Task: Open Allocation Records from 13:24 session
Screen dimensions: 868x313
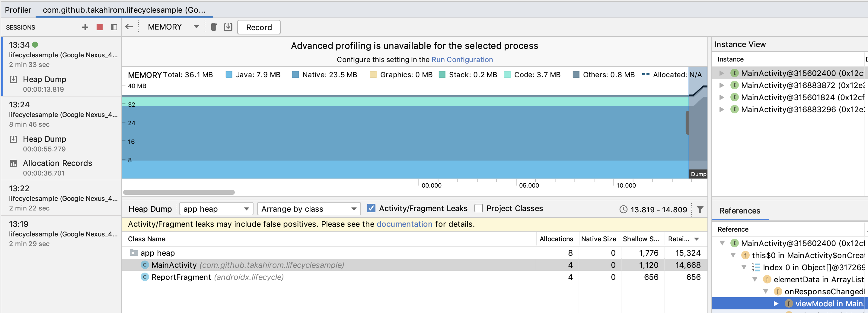Action: coord(57,163)
